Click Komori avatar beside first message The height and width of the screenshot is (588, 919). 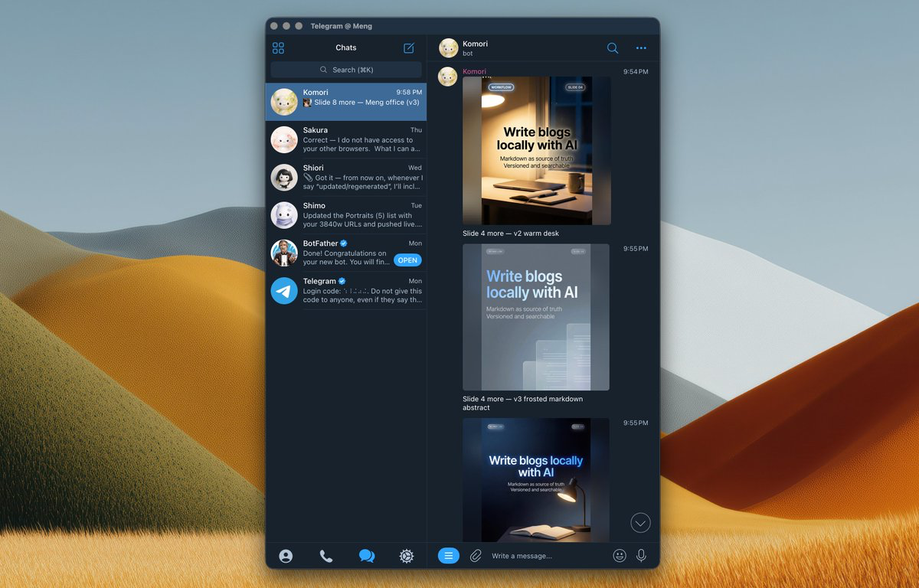pyautogui.click(x=447, y=77)
